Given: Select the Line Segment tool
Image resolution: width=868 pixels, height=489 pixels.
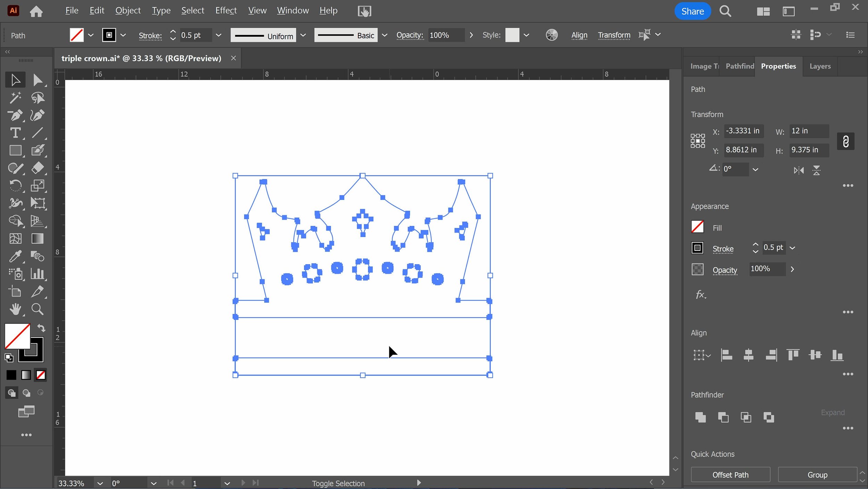Looking at the screenshot, I should point(37,133).
